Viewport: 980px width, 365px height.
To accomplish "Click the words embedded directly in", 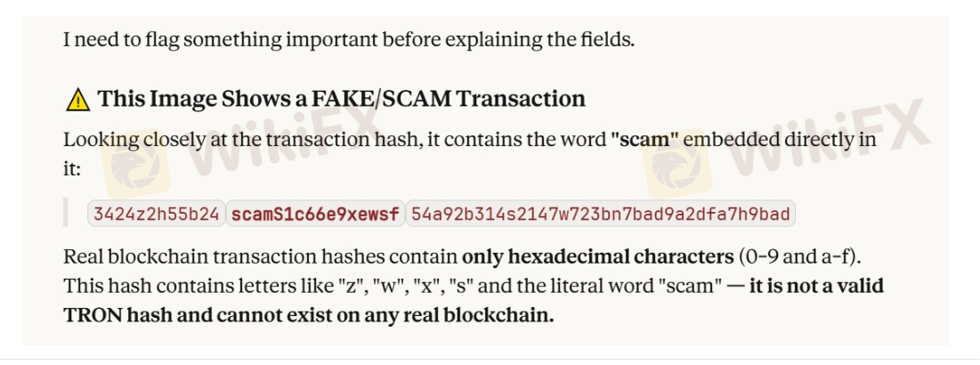I will point(780,140).
